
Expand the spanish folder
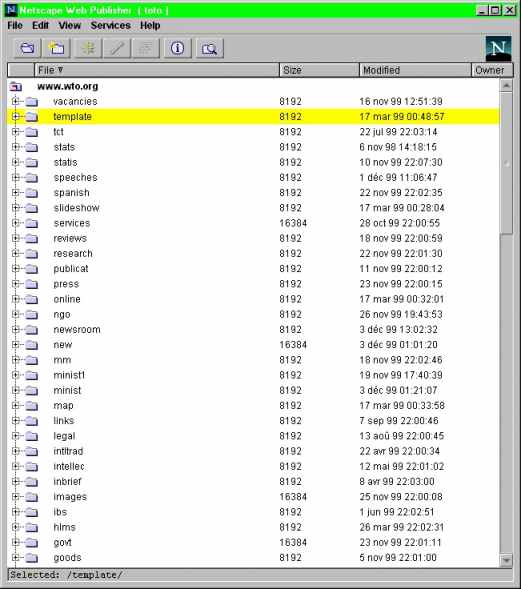(x=15, y=192)
